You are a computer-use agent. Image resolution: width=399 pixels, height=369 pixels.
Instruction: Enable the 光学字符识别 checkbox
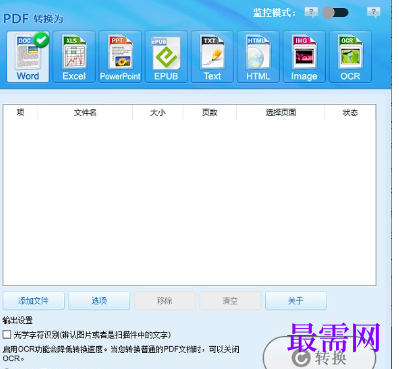click(7, 334)
